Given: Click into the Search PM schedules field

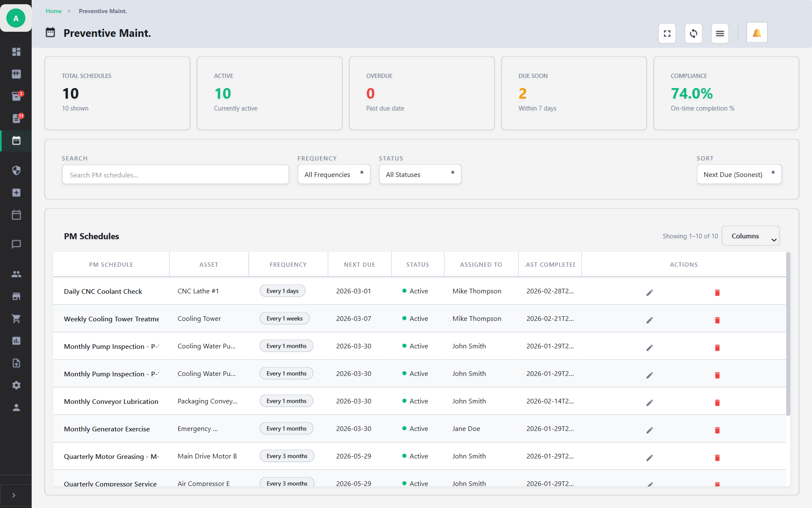Looking at the screenshot, I should pos(175,174).
